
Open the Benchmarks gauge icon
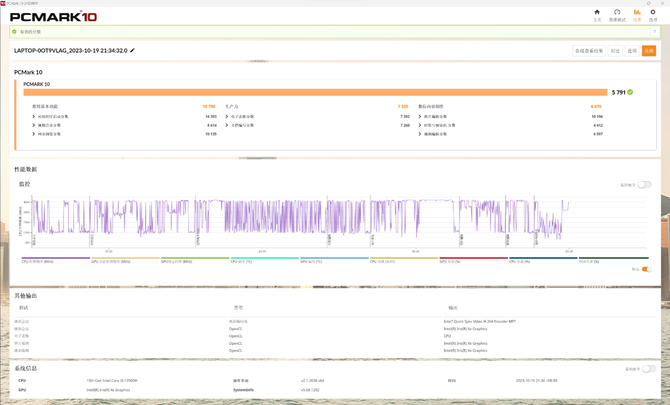(x=617, y=12)
